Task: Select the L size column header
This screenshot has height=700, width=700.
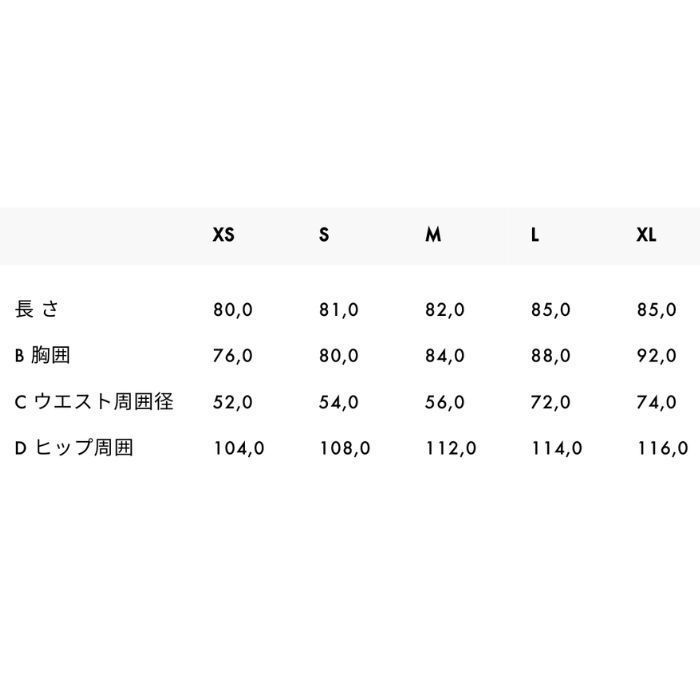Action: pos(535,234)
